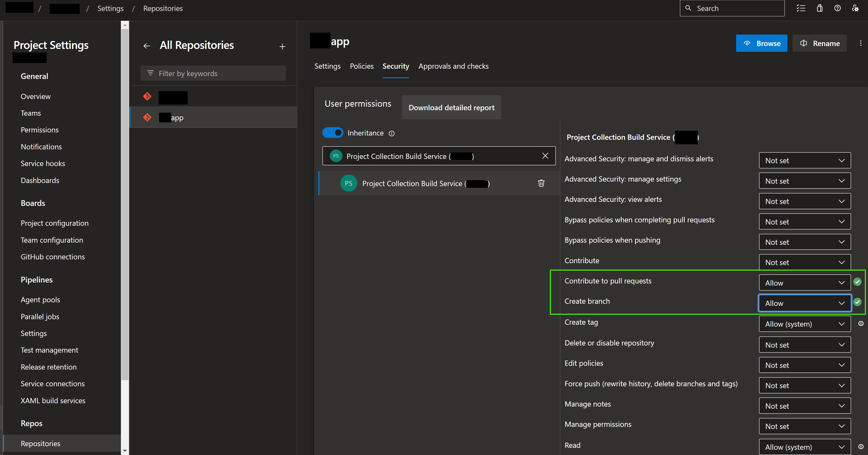Select the Security tab

(396, 66)
